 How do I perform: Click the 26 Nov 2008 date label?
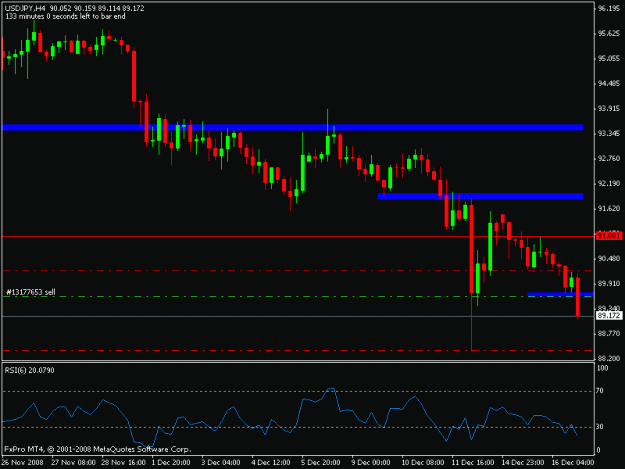(22, 462)
